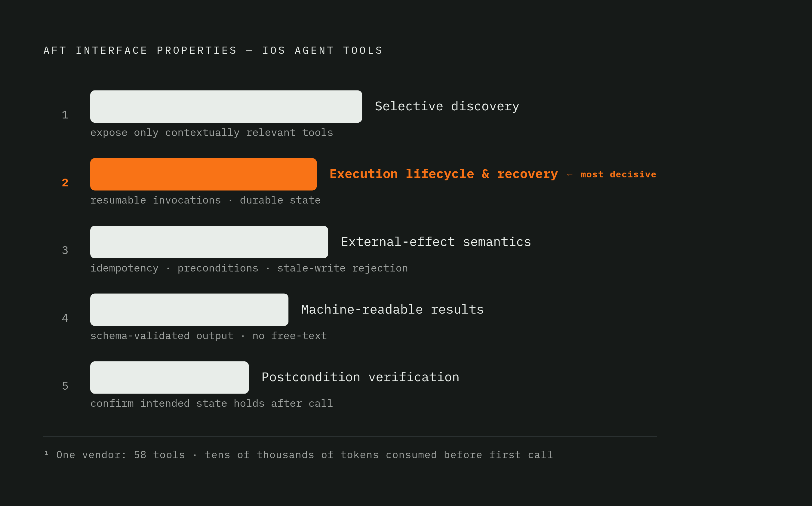
Task: Click the bar for External-effect semantics
Action: [x=209, y=242]
